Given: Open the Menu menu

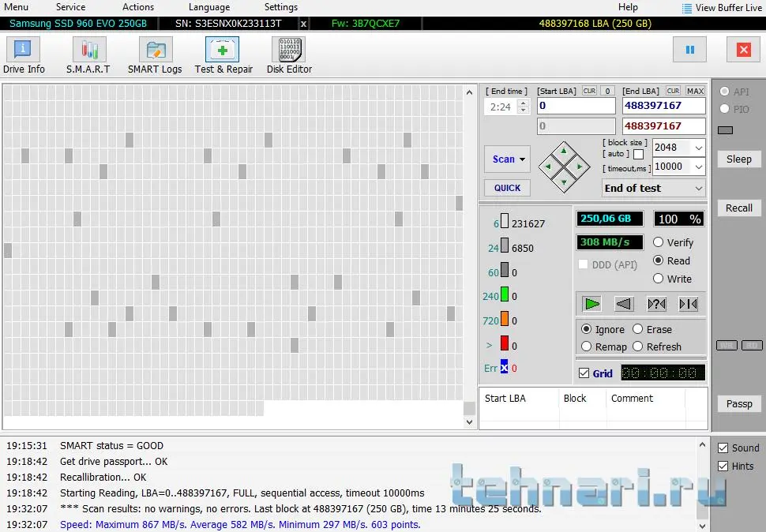Looking at the screenshot, I should [x=16, y=7].
